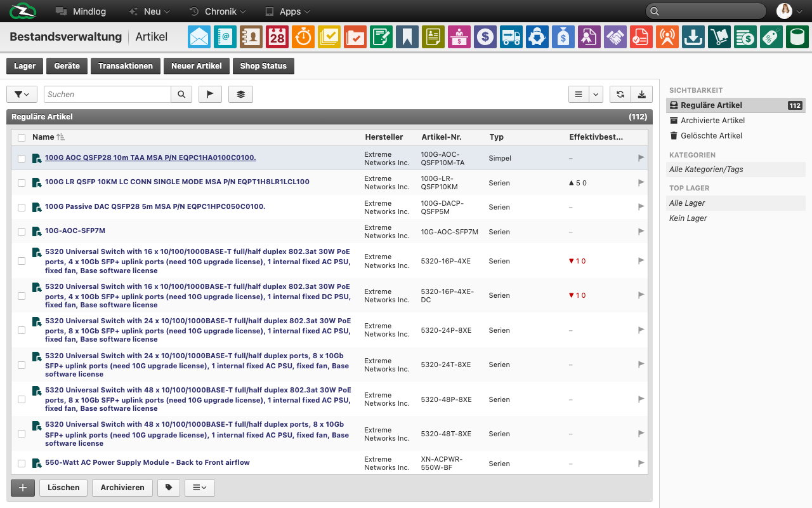
Task: Open the blue delivery truck icon
Action: 511,37
